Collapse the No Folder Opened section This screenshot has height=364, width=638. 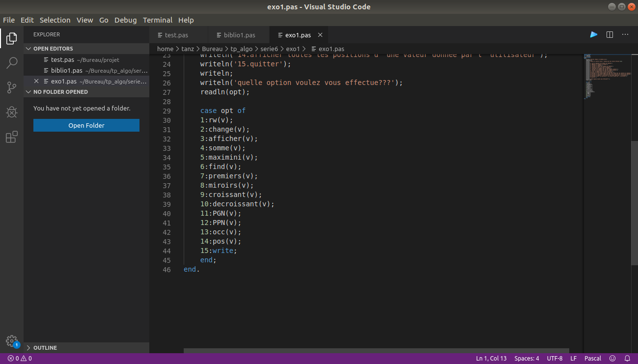tap(86, 92)
